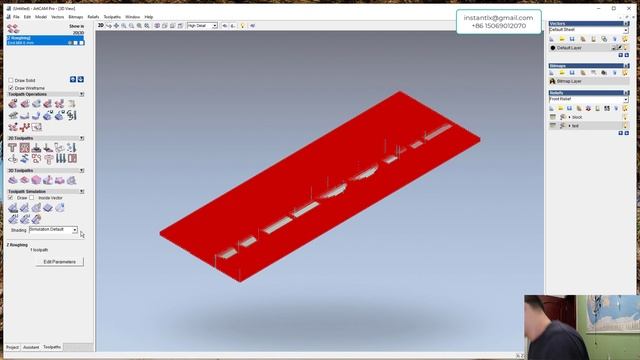Click the triple drill bits toolpath icon
This screenshot has height=360, width=640.
click(x=60, y=158)
